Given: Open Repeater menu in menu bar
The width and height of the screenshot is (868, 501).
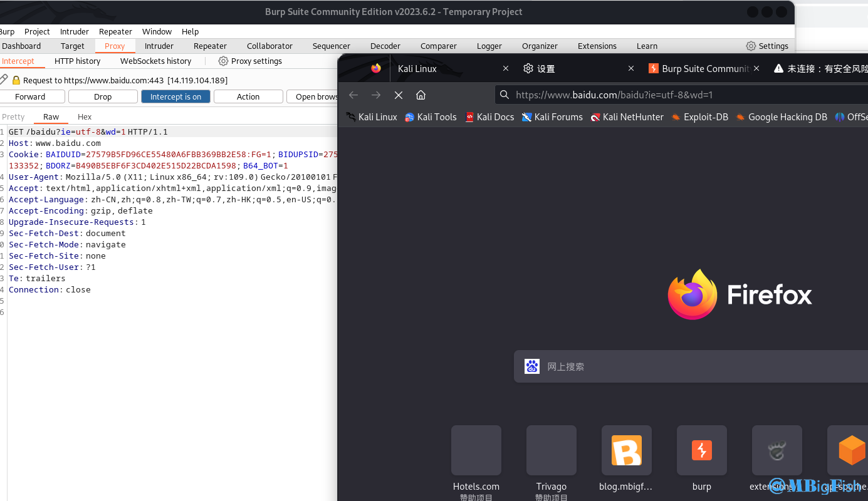Looking at the screenshot, I should (115, 31).
